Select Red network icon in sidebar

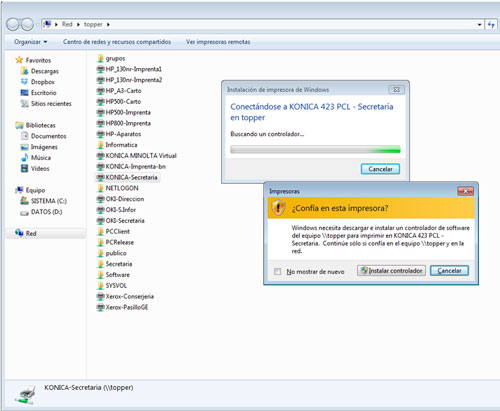point(19,233)
